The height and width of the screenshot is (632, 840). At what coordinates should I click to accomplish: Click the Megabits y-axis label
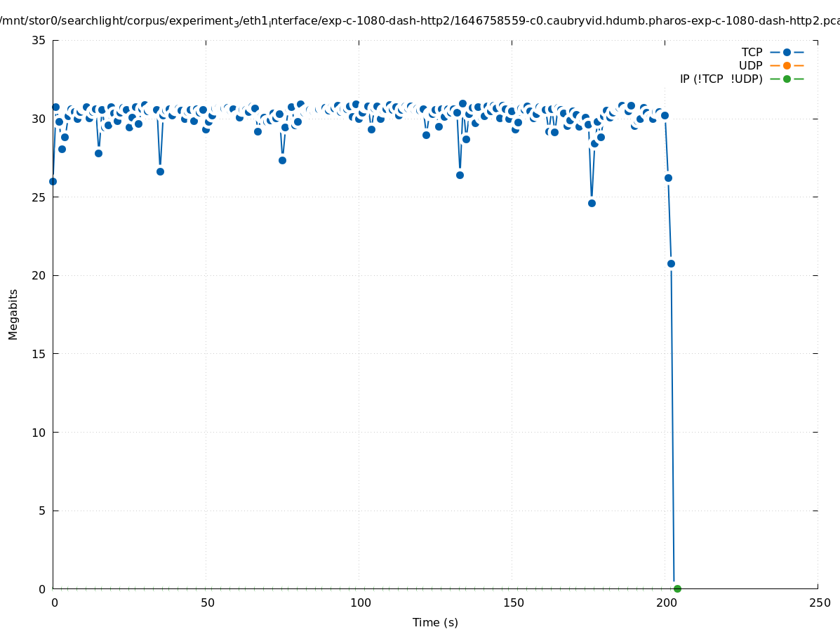click(13, 314)
